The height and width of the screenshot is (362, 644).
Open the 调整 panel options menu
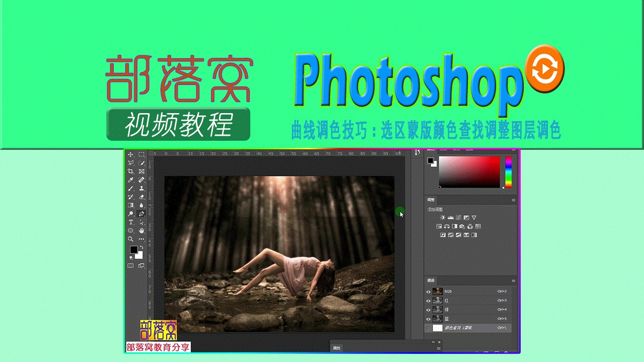tap(514, 200)
